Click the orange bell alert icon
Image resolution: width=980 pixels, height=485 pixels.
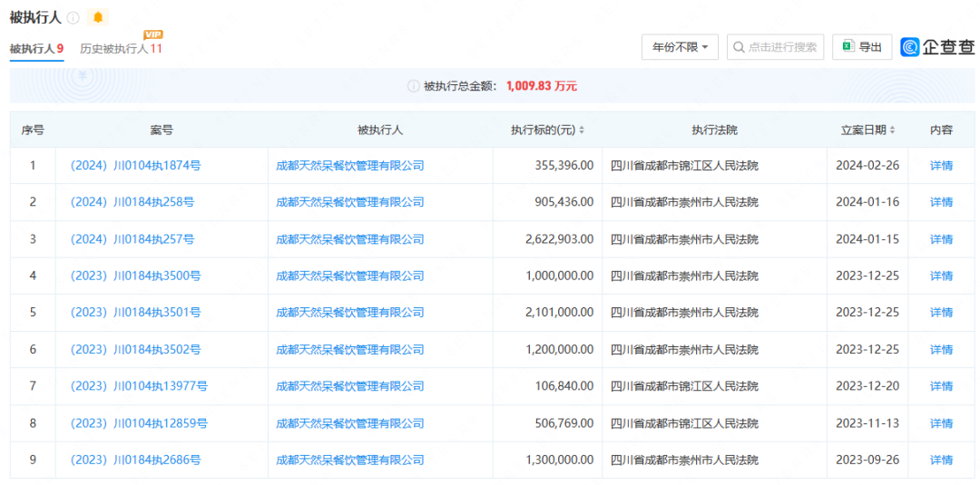tap(97, 17)
